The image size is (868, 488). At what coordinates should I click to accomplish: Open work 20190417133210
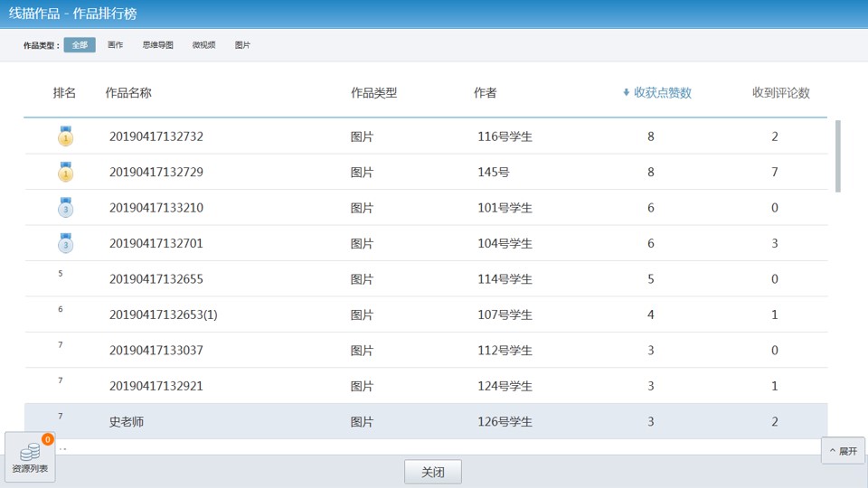[156, 208]
